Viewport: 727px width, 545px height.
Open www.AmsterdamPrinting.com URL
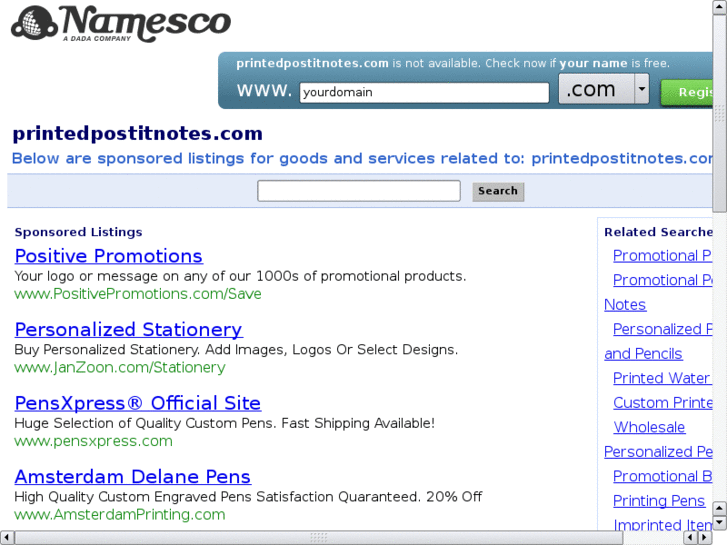pos(120,515)
